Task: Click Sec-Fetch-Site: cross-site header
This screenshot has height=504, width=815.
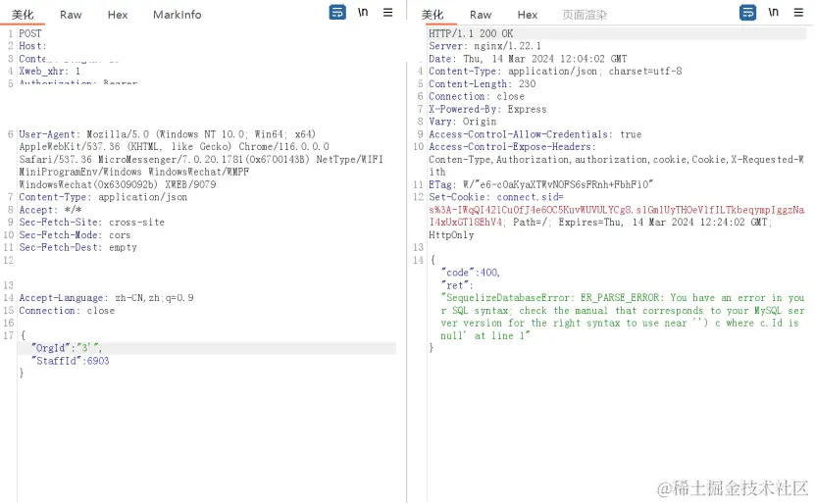Action: [91, 222]
